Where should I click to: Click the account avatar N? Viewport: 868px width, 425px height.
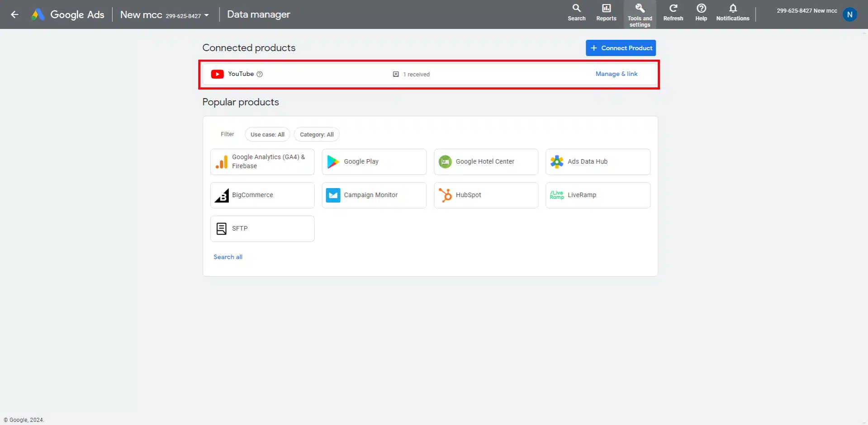pos(849,14)
